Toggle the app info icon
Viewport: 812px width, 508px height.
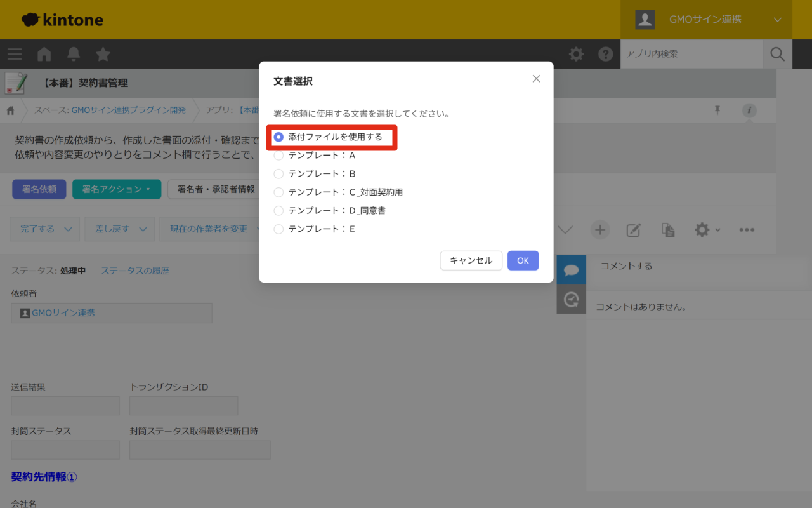(x=749, y=110)
